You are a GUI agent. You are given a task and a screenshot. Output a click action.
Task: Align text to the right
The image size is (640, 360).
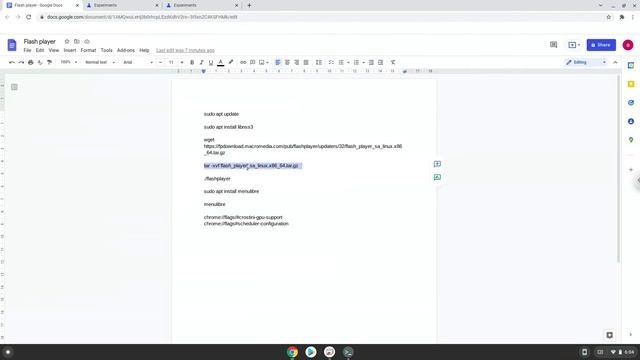click(x=296, y=62)
